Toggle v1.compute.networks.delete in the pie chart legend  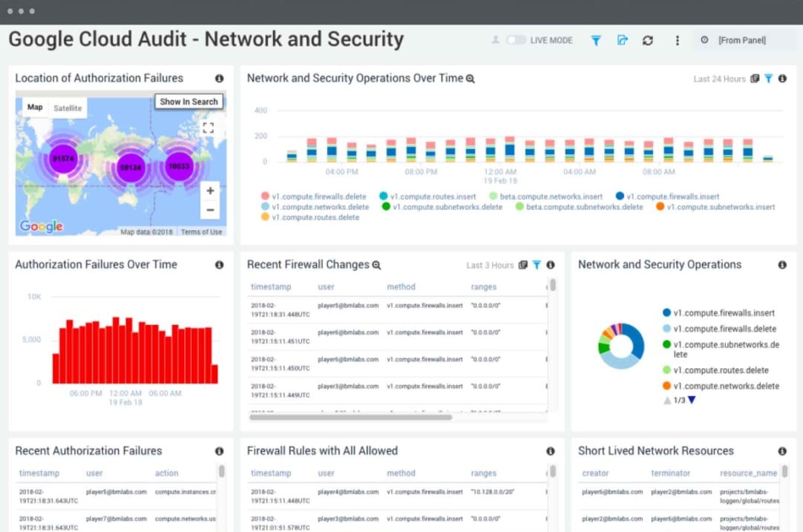tap(721, 386)
